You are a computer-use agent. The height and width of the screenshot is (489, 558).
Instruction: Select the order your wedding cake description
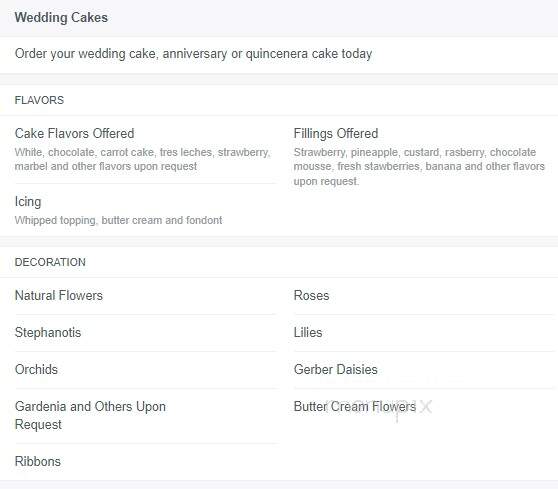pos(193,54)
